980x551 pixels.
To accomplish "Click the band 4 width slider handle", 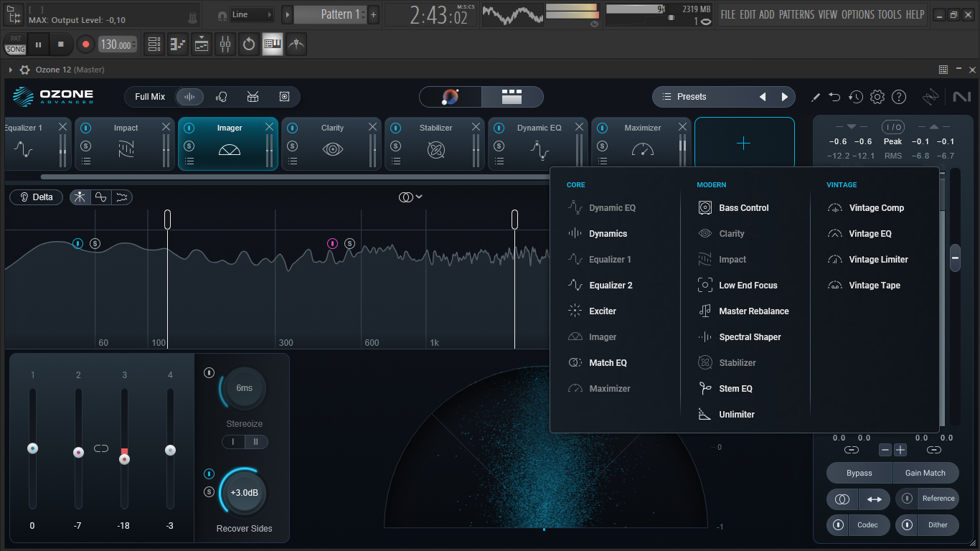I will pos(170,450).
